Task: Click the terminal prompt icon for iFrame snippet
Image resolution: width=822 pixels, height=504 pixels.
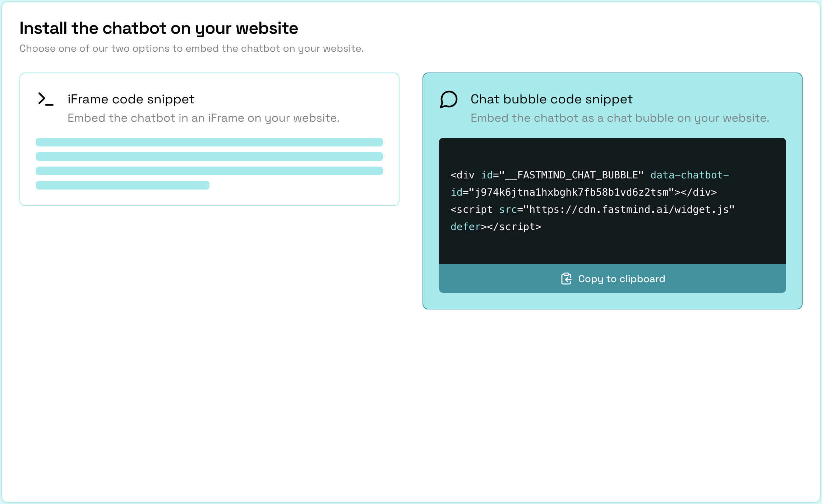Action: (x=46, y=99)
